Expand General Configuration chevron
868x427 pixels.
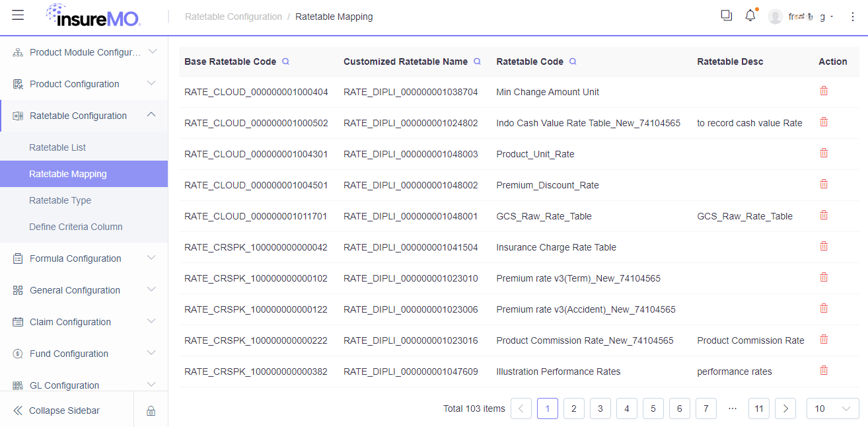point(151,290)
